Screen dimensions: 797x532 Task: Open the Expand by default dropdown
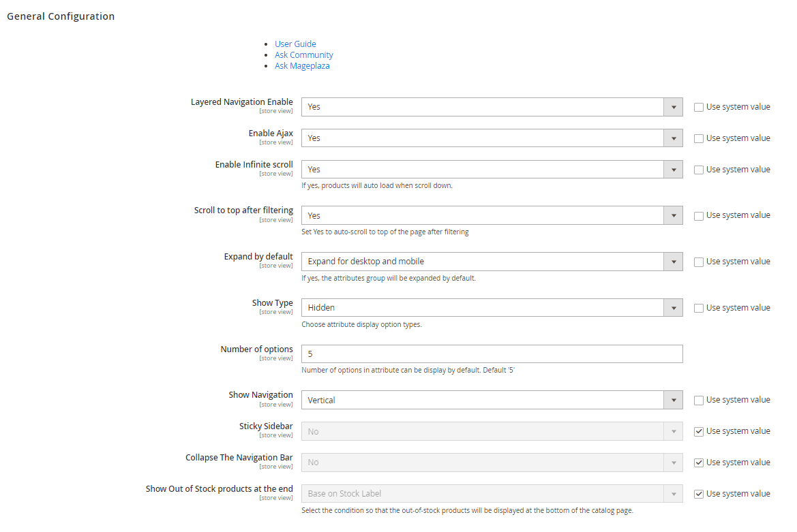tap(492, 262)
